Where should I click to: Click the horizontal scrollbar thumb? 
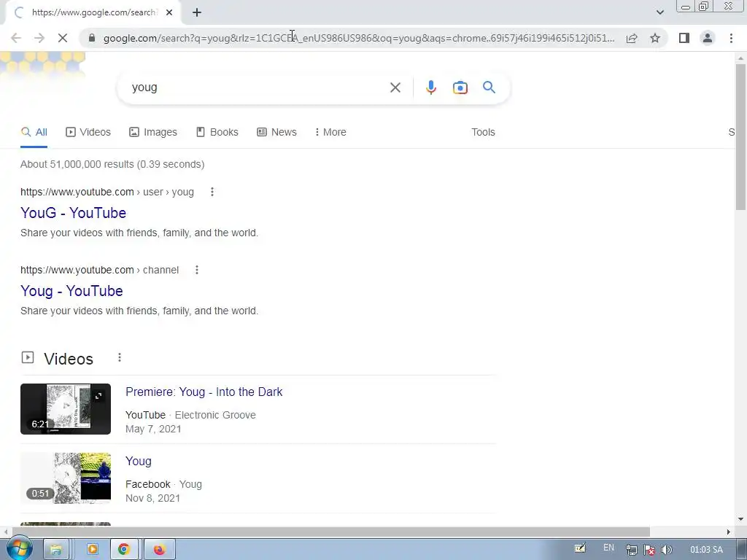coord(331,532)
